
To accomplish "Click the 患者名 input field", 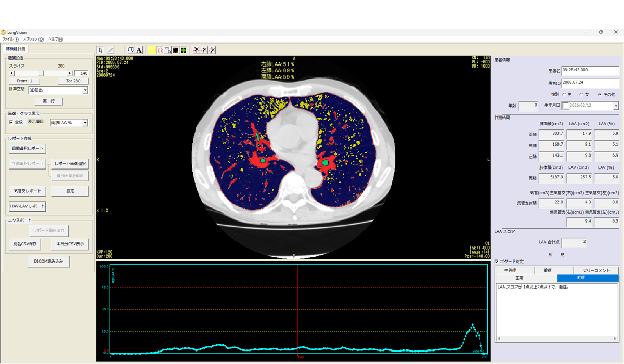I will [591, 71].
